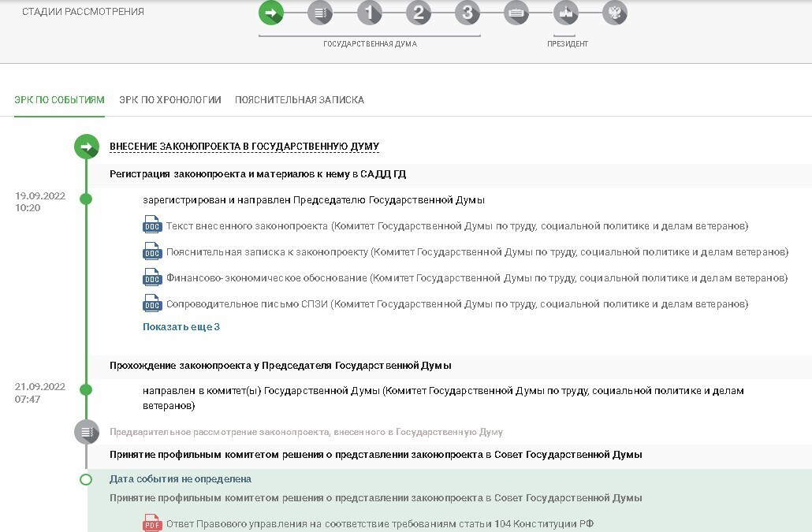Viewport: 812px width, 532px height.
Task: Open the PDF icon for Ответ Правового управления
Action: pyautogui.click(x=151, y=524)
